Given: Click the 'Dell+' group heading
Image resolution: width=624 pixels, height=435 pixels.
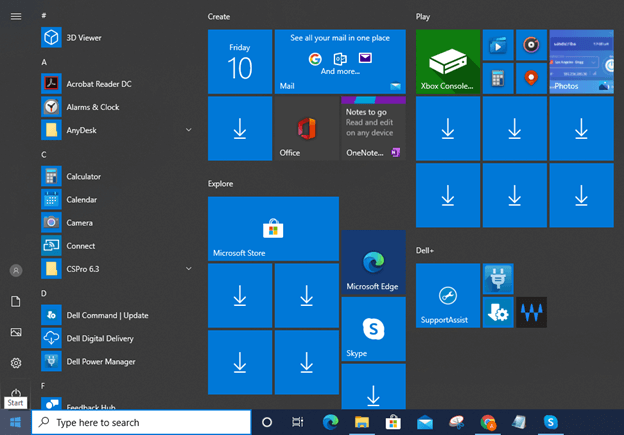Looking at the screenshot, I should click(425, 250).
